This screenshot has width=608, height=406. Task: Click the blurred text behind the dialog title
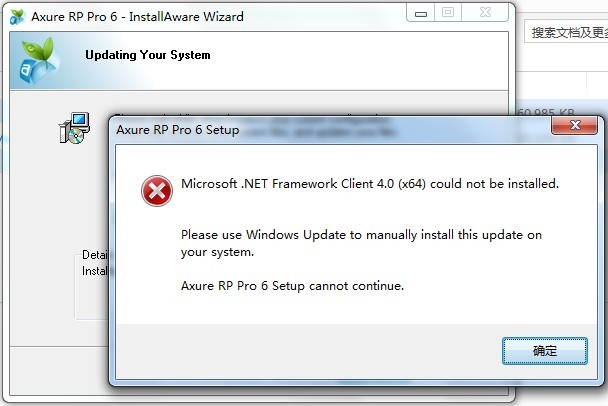point(333,127)
